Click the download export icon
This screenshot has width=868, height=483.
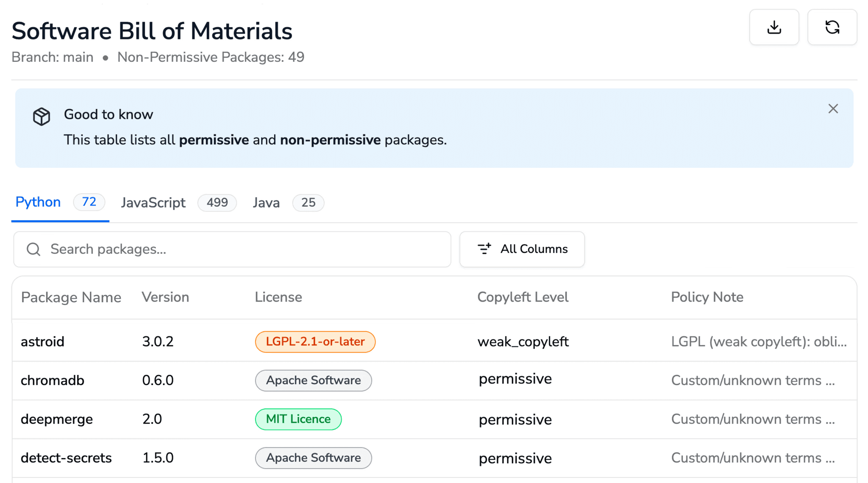click(x=774, y=27)
